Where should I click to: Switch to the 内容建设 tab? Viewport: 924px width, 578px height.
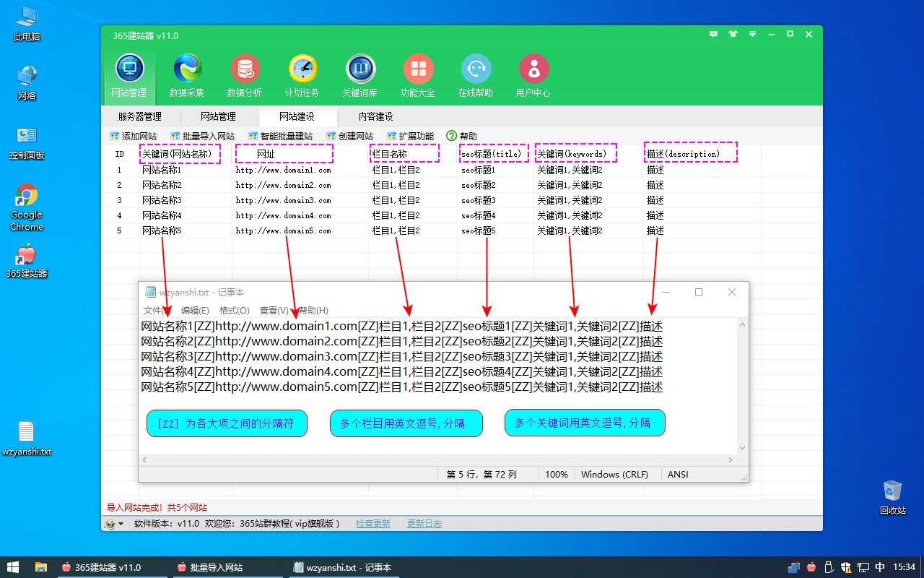click(375, 116)
